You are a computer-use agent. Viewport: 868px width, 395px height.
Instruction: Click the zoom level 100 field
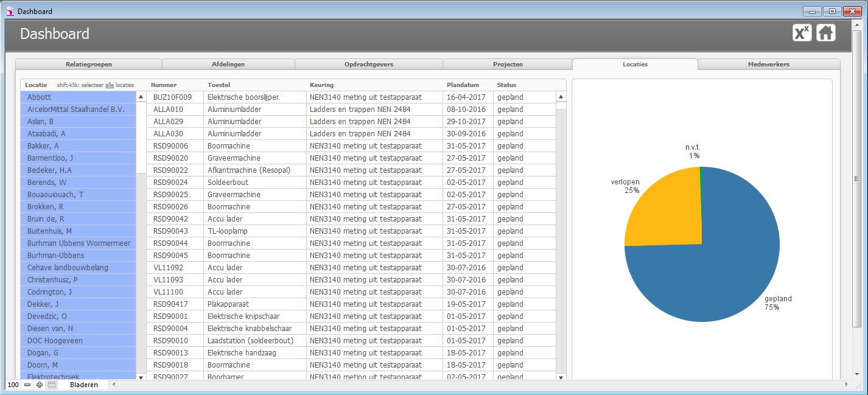(x=13, y=385)
